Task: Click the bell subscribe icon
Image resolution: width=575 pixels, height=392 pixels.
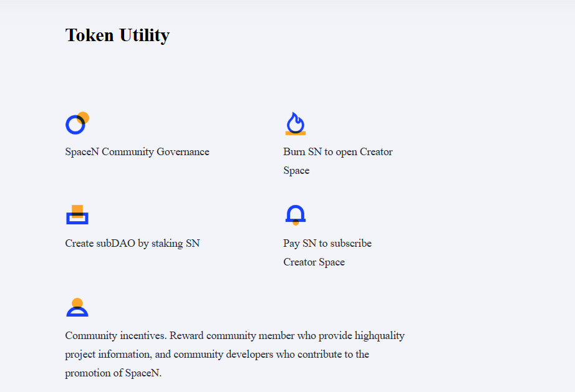Action: click(x=295, y=214)
